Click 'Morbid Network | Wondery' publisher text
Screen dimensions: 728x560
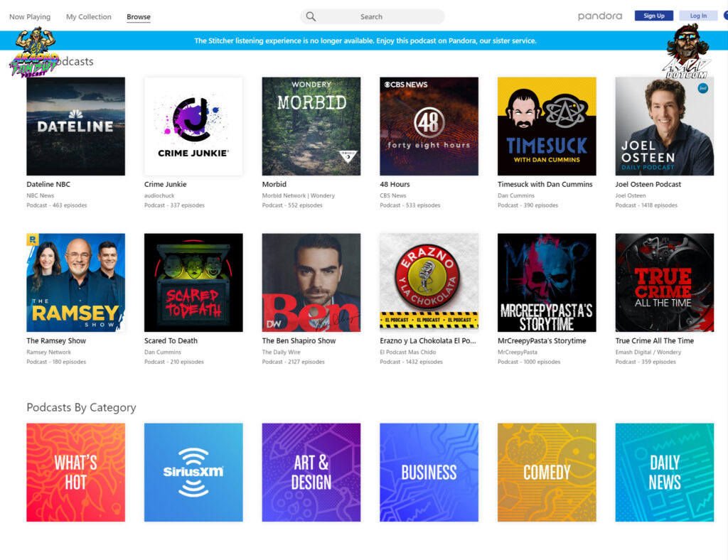point(298,196)
